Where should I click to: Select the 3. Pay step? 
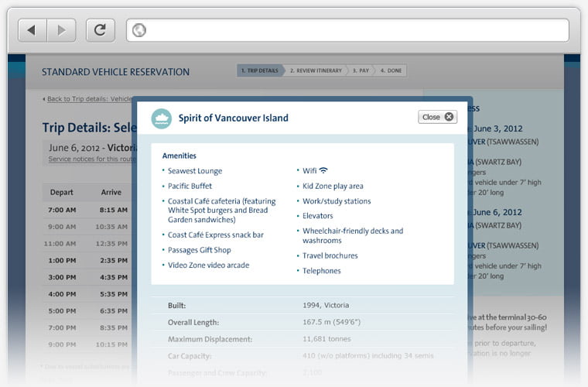(361, 70)
